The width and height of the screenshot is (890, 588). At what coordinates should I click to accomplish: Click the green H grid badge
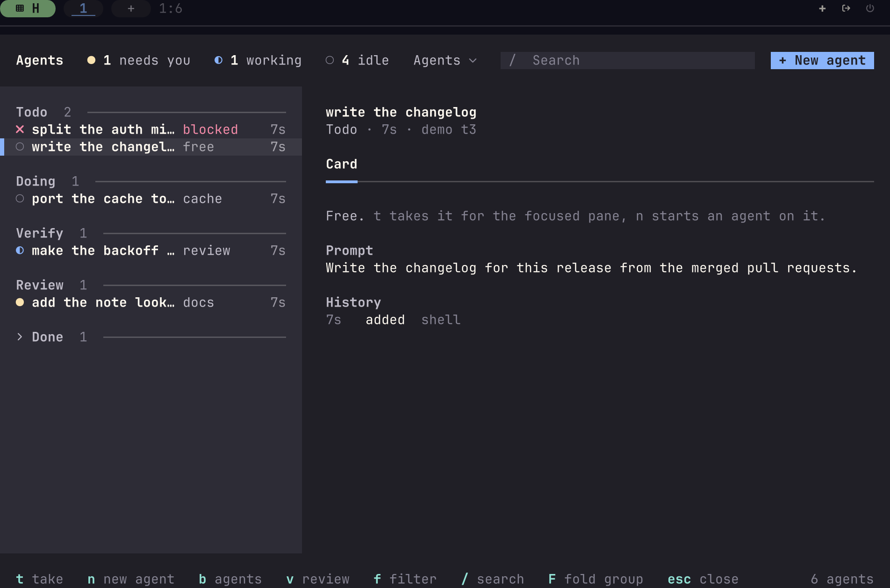pos(28,8)
